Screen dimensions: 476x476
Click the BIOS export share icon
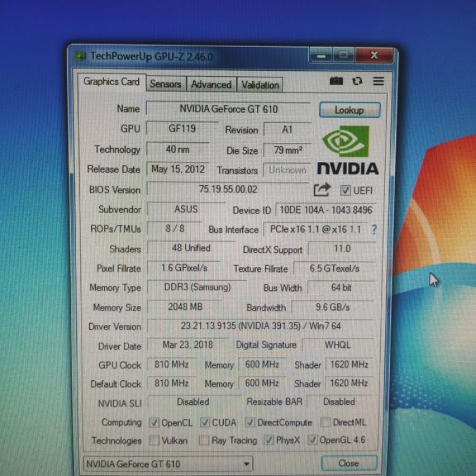(322, 189)
